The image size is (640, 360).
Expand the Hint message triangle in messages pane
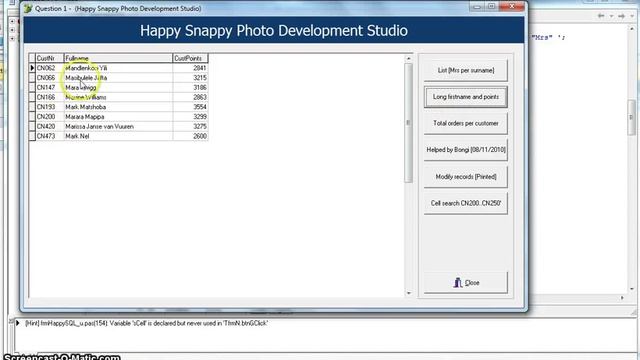(x=18, y=323)
